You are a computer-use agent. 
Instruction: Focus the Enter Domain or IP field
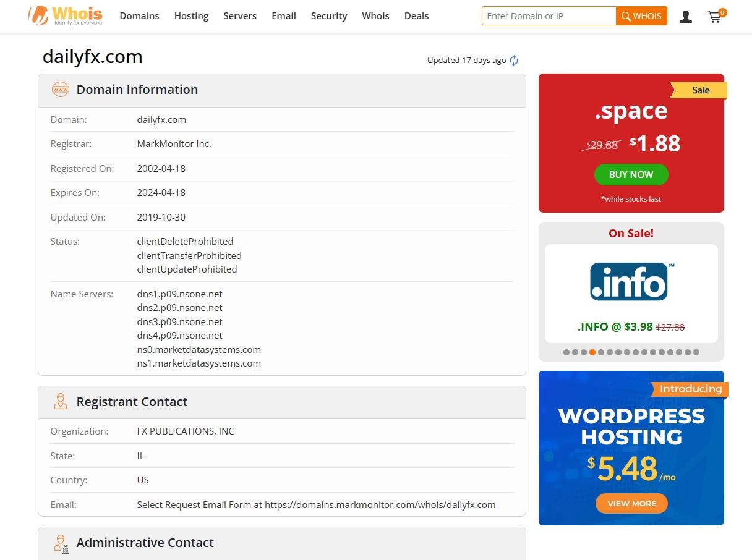(x=549, y=16)
